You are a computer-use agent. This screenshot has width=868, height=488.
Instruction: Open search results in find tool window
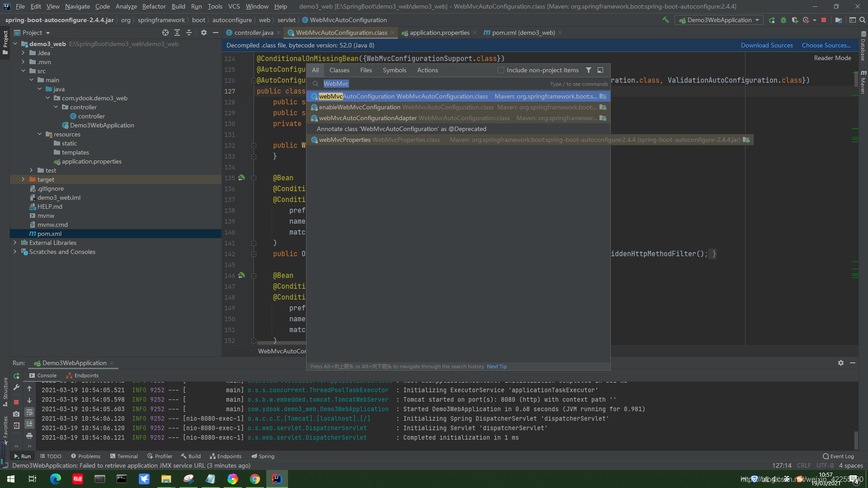[x=600, y=70]
